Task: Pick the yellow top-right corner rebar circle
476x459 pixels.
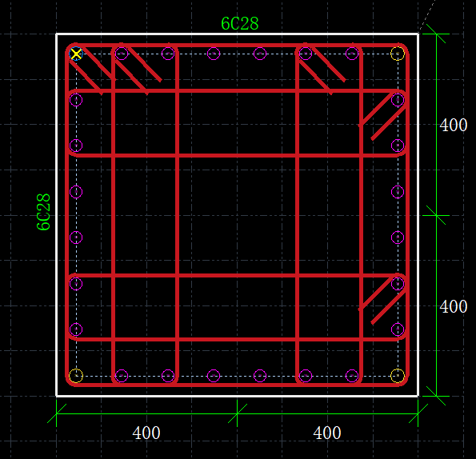Action: pos(398,54)
